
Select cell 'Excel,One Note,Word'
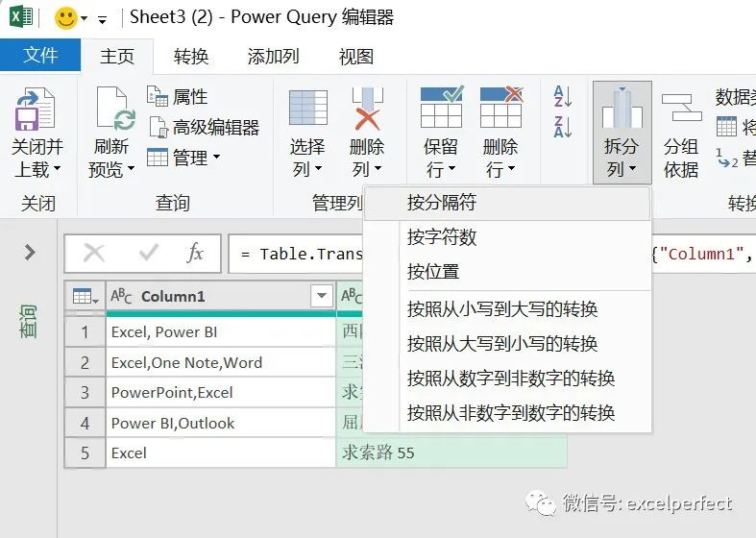pos(221,362)
